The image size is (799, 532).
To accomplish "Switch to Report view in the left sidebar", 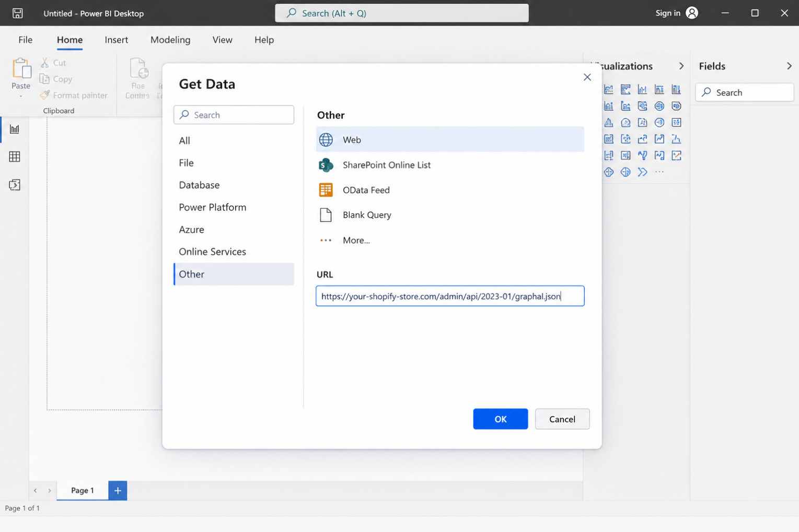I will pos(15,129).
